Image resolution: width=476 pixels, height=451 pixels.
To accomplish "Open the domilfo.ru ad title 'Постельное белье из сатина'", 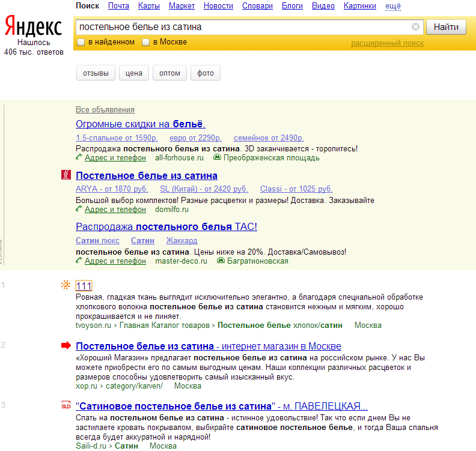I will tap(147, 175).
